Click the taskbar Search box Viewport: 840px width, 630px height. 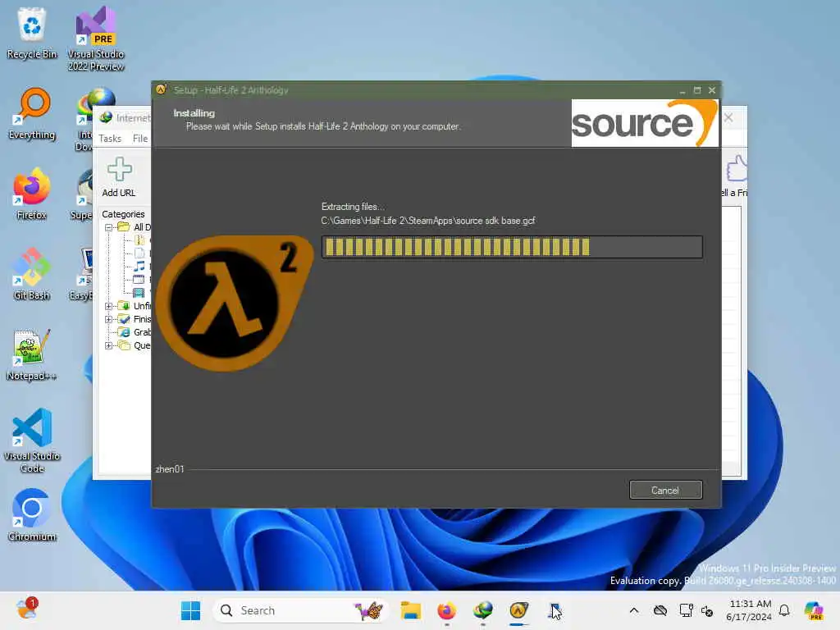coord(302,610)
